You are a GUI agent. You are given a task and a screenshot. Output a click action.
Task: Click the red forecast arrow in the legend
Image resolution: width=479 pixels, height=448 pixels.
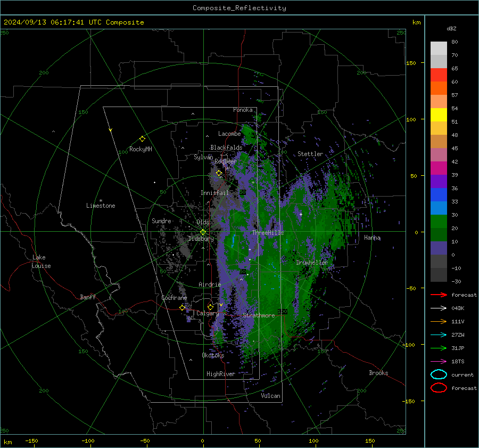439,295
